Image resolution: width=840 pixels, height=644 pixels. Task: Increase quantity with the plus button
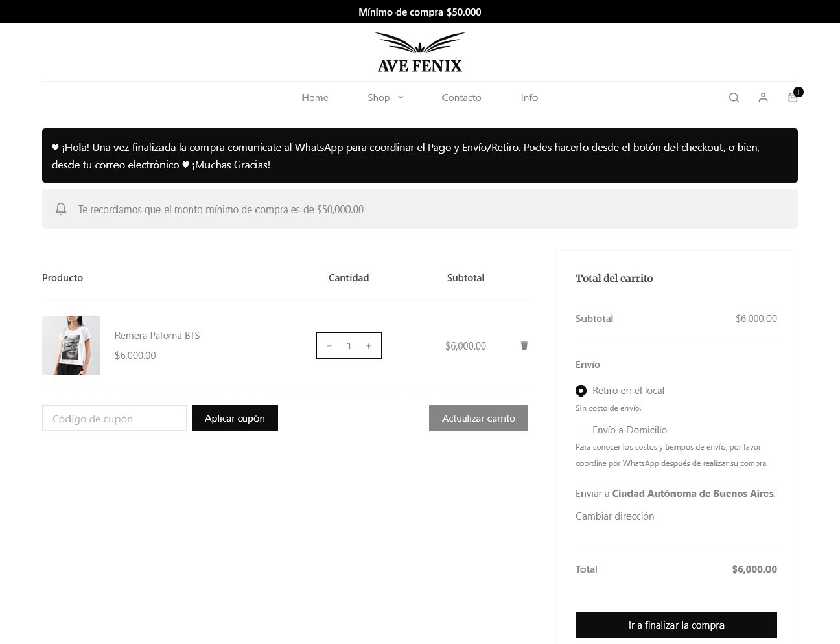pyautogui.click(x=368, y=346)
